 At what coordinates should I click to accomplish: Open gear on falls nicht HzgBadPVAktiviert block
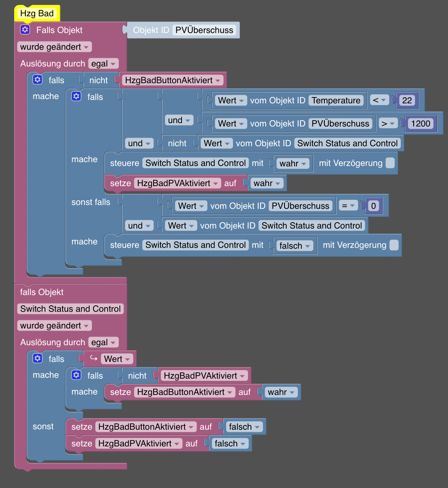click(76, 375)
